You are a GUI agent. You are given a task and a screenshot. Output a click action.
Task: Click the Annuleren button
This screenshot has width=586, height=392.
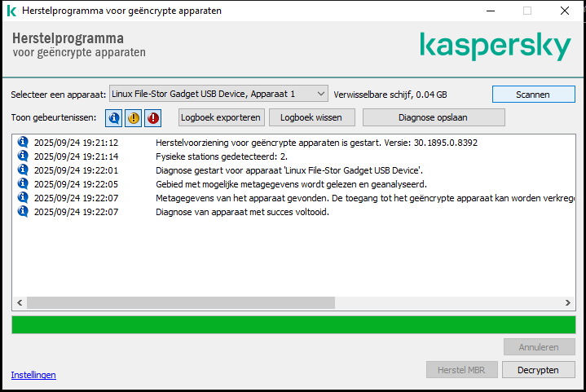pos(539,347)
